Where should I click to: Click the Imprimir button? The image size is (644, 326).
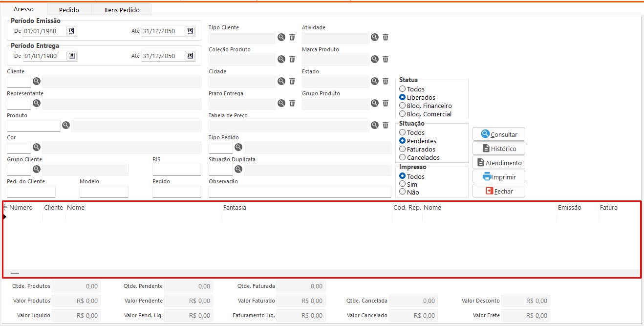499,177
